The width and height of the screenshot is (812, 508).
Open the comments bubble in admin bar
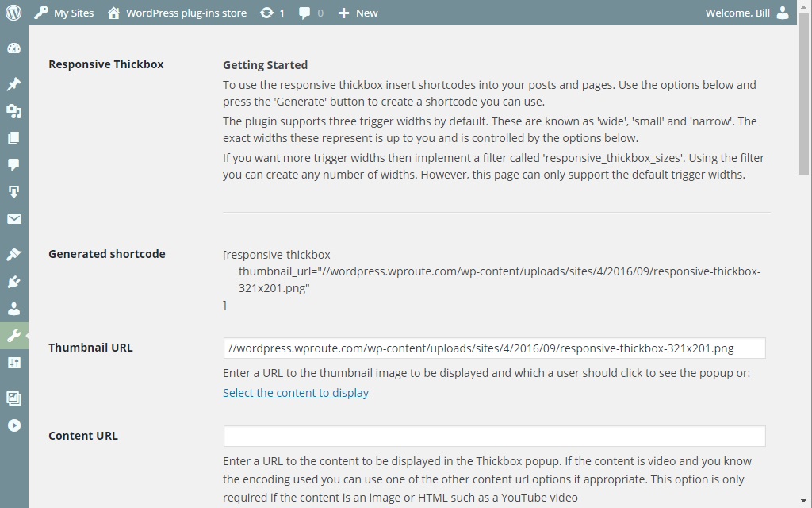pos(304,13)
